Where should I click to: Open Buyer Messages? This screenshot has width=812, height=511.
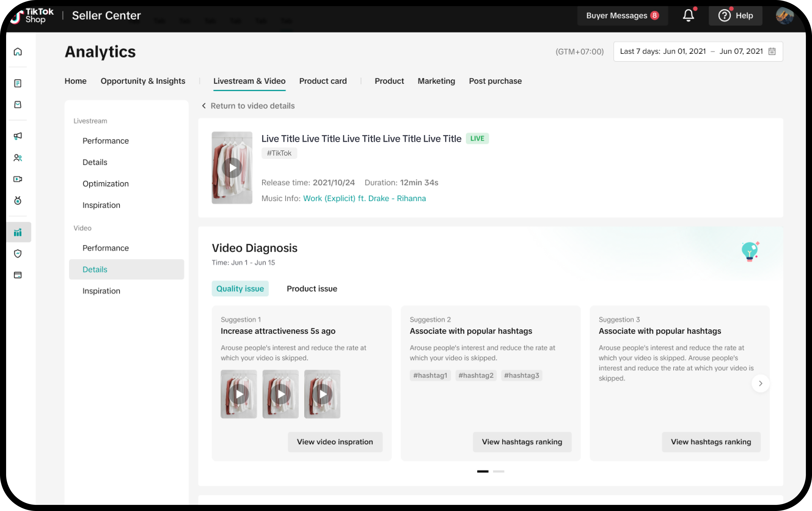coord(623,16)
